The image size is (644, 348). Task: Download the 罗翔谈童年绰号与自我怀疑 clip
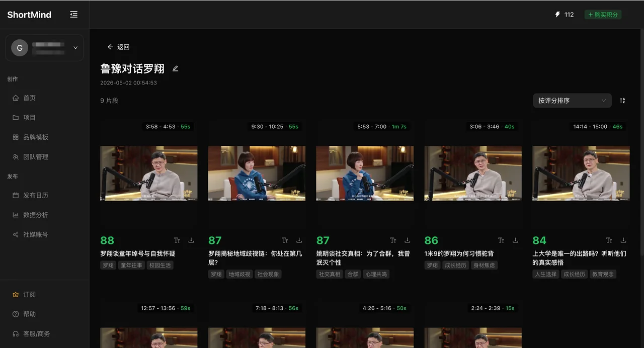[191, 240]
